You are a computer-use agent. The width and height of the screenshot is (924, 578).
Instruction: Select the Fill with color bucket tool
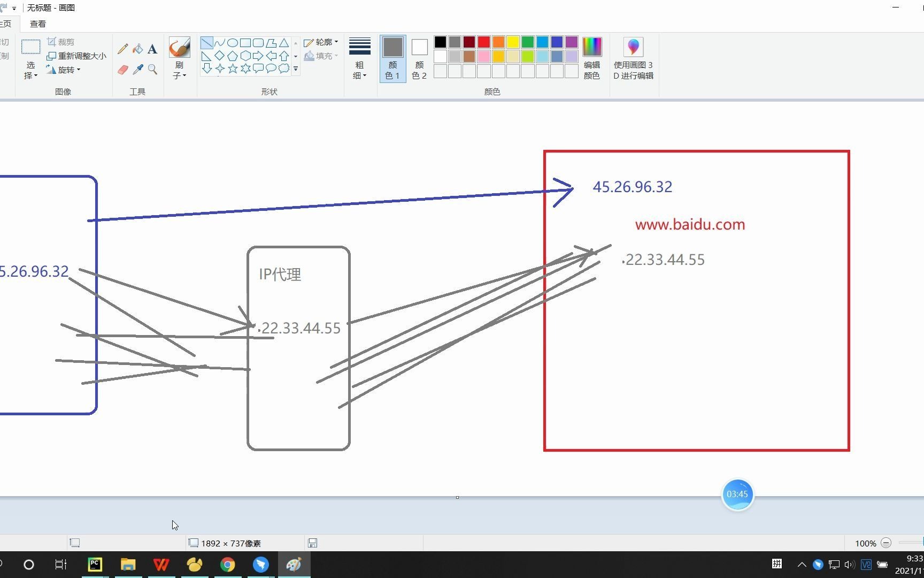[137, 49]
